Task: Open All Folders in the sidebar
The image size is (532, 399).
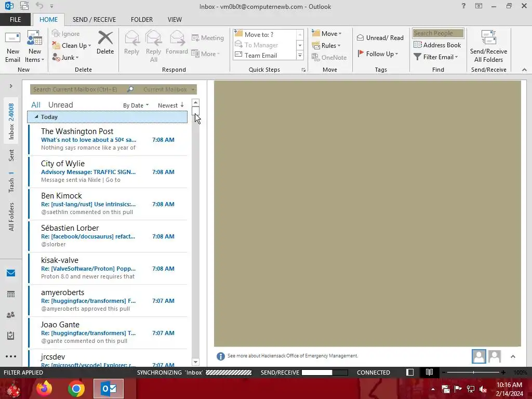Action: click(x=11, y=217)
